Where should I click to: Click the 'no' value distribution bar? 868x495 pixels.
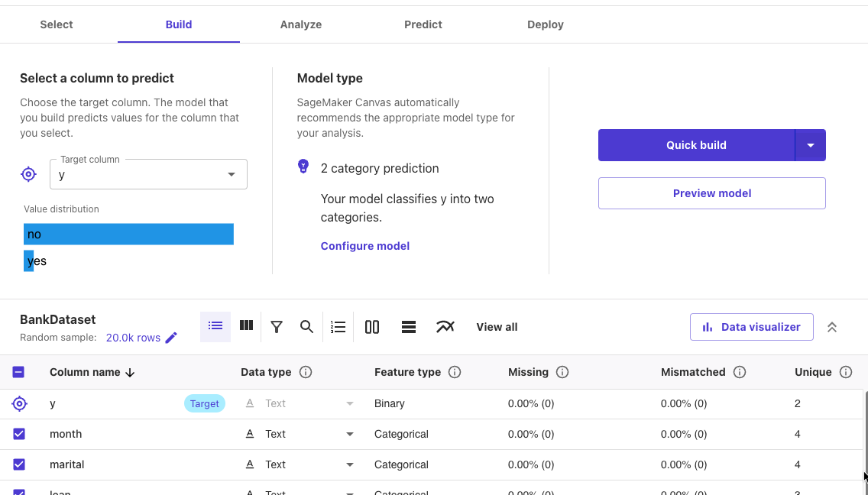128,235
